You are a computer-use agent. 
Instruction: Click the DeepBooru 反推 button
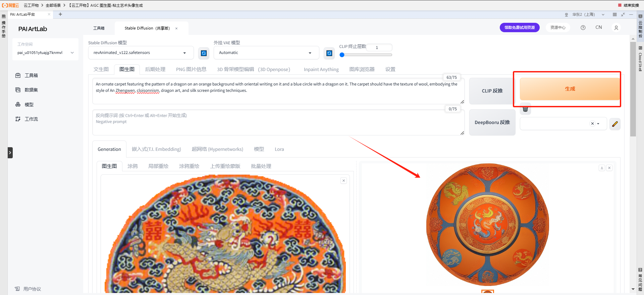[492, 122]
